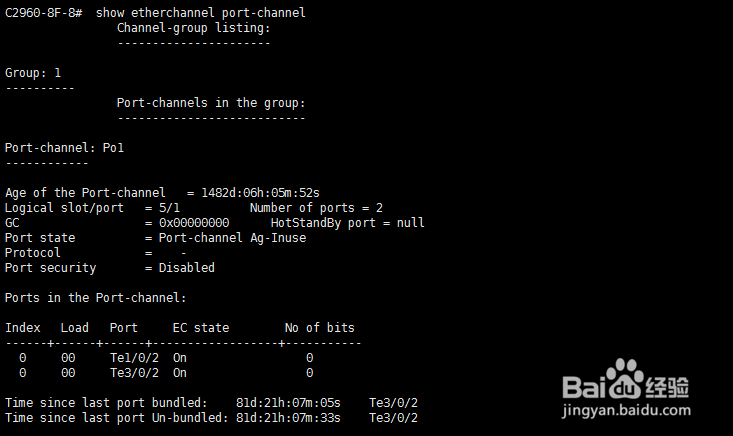Click the 'Port-channel: Po1' text
The image size is (733, 436).
[64, 148]
